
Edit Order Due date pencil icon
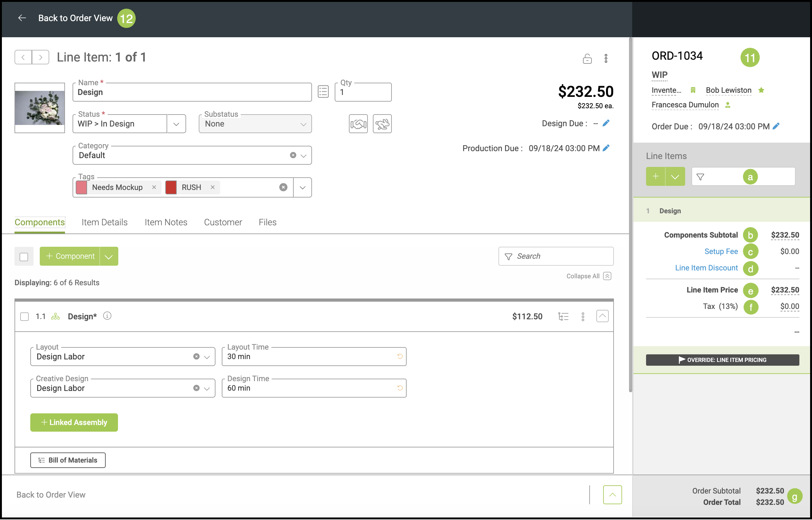tap(776, 126)
